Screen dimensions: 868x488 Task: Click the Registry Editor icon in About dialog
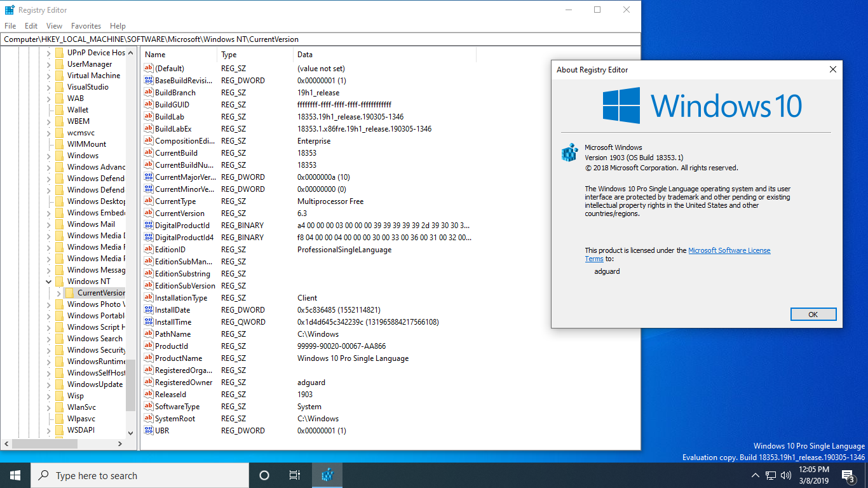point(569,153)
